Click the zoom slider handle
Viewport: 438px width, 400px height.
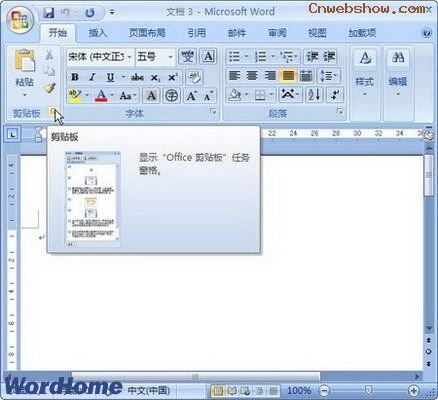[x=368, y=390]
